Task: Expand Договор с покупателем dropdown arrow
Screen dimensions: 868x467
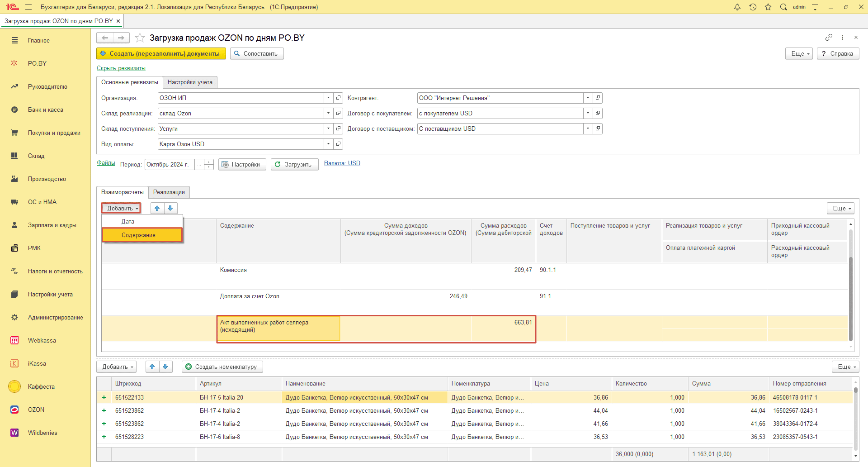Action: pos(588,113)
